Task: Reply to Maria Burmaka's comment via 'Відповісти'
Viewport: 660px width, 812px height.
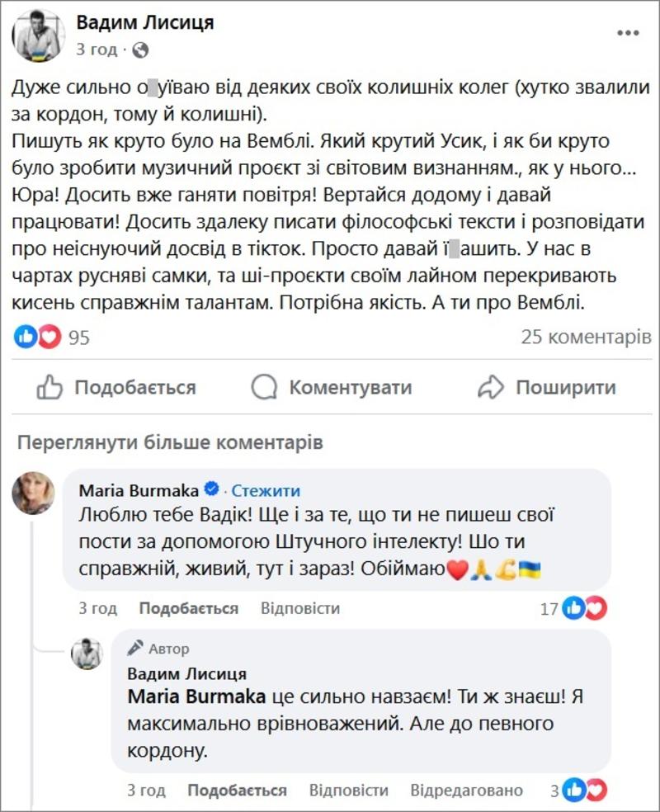Action: [x=300, y=609]
